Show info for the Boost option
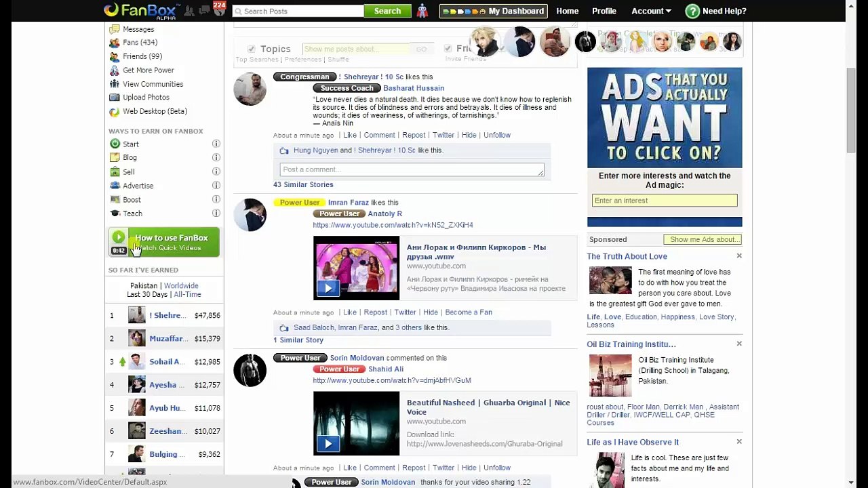The width and height of the screenshot is (868, 488). point(216,199)
